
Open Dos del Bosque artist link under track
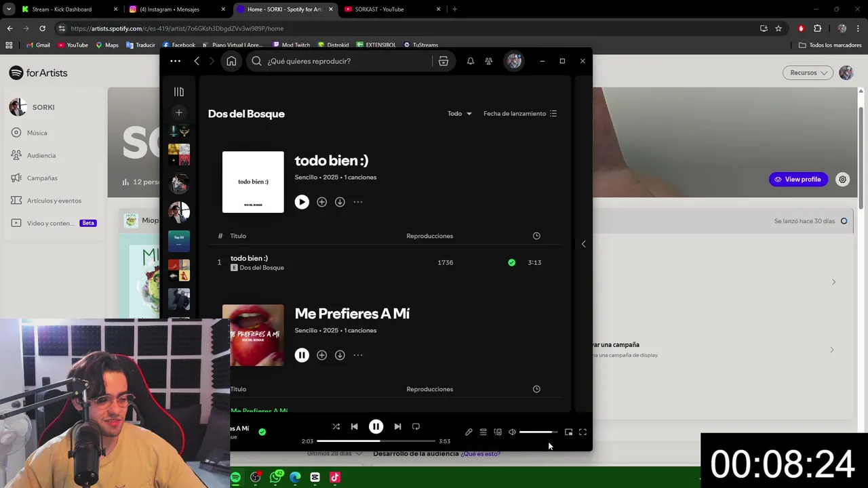point(262,268)
